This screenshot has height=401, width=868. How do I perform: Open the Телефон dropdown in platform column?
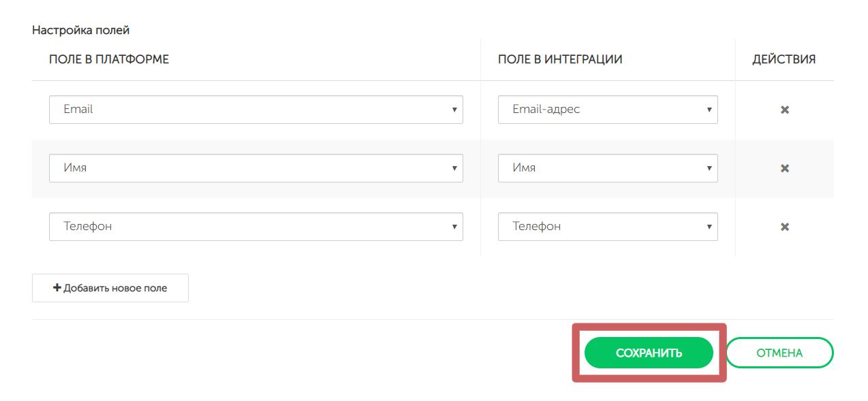[x=255, y=227]
